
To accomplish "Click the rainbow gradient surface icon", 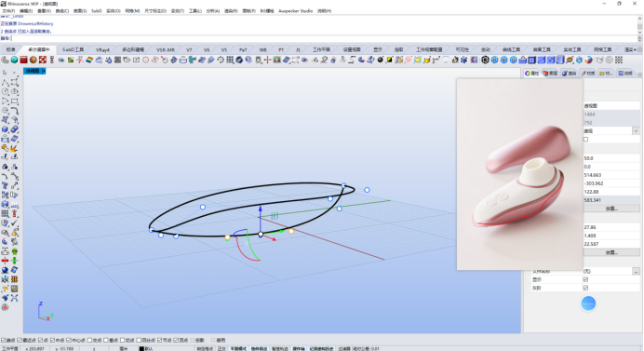I will coord(89,60).
